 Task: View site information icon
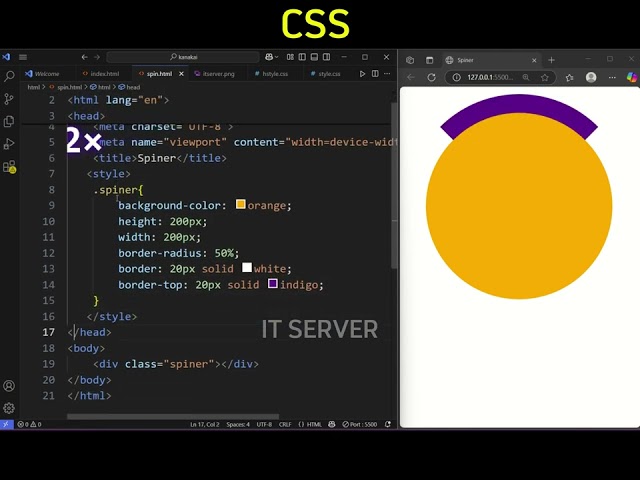[x=457, y=78]
